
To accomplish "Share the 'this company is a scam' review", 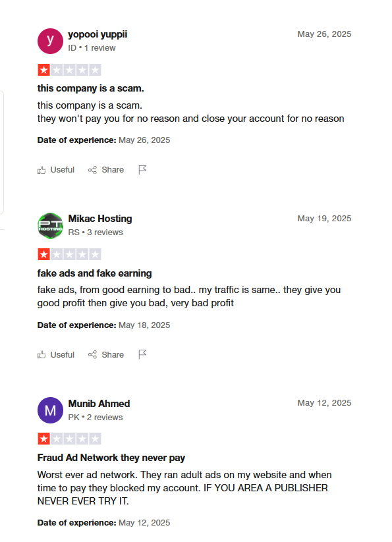I will click(x=106, y=170).
